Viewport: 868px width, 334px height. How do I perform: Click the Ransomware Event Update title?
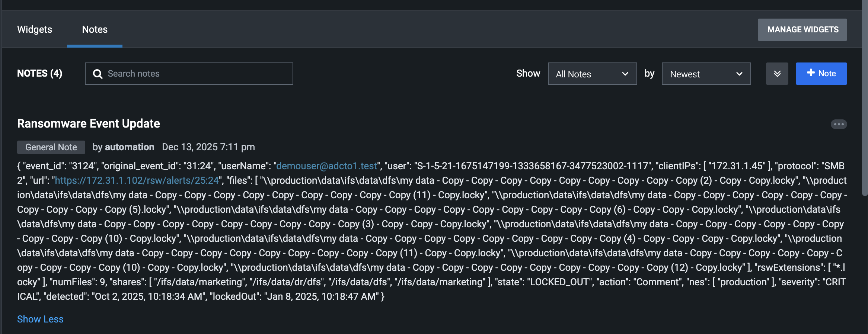point(89,123)
